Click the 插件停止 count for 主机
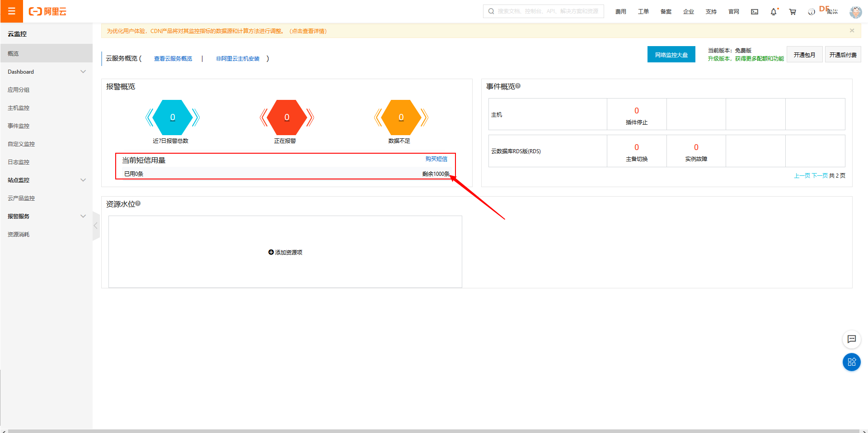This screenshot has height=433, width=868. click(637, 111)
